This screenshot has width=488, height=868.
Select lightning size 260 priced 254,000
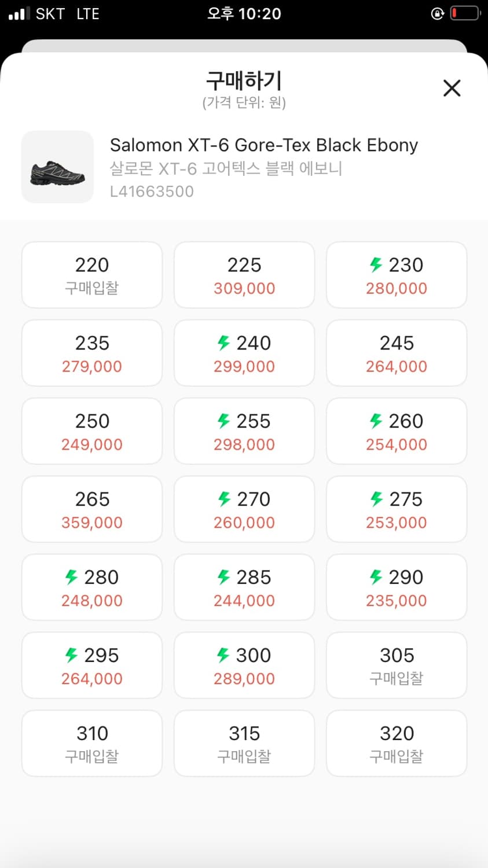coord(397,431)
